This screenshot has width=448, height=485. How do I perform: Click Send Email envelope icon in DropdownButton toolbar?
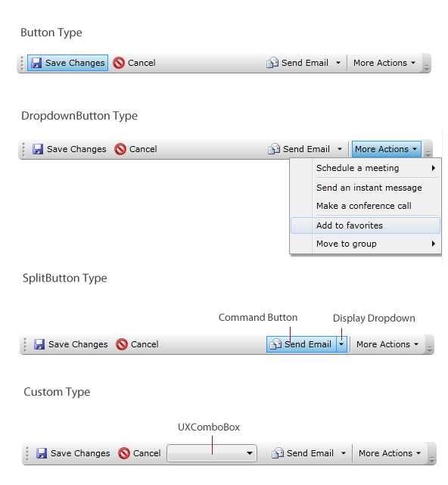coord(274,149)
